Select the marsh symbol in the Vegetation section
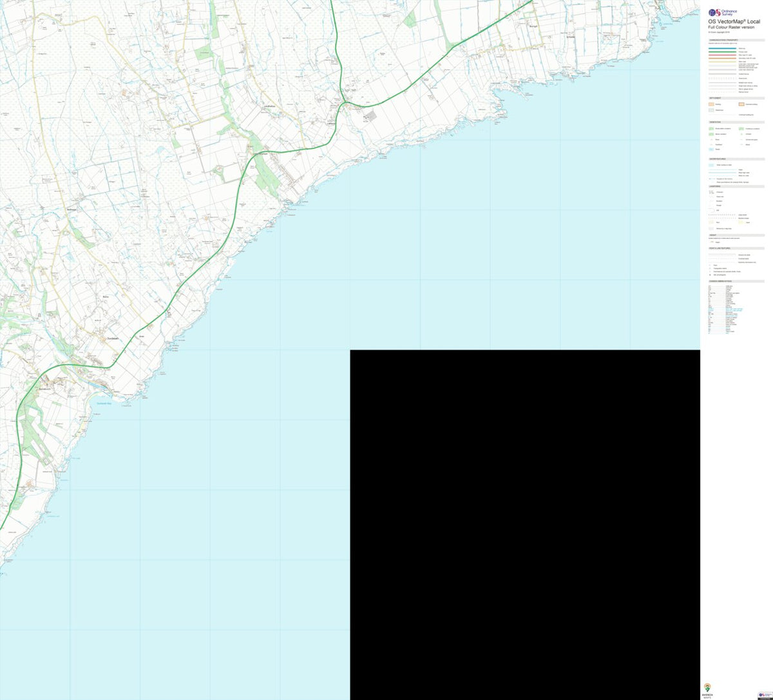This screenshot has width=773, height=700. pos(711,149)
